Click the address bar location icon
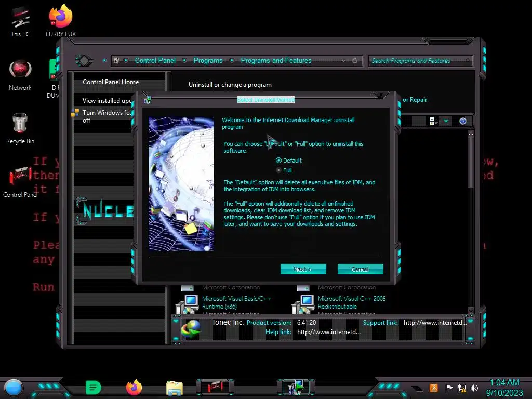Image resolution: width=532 pixels, height=399 pixels. tap(116, 60)
